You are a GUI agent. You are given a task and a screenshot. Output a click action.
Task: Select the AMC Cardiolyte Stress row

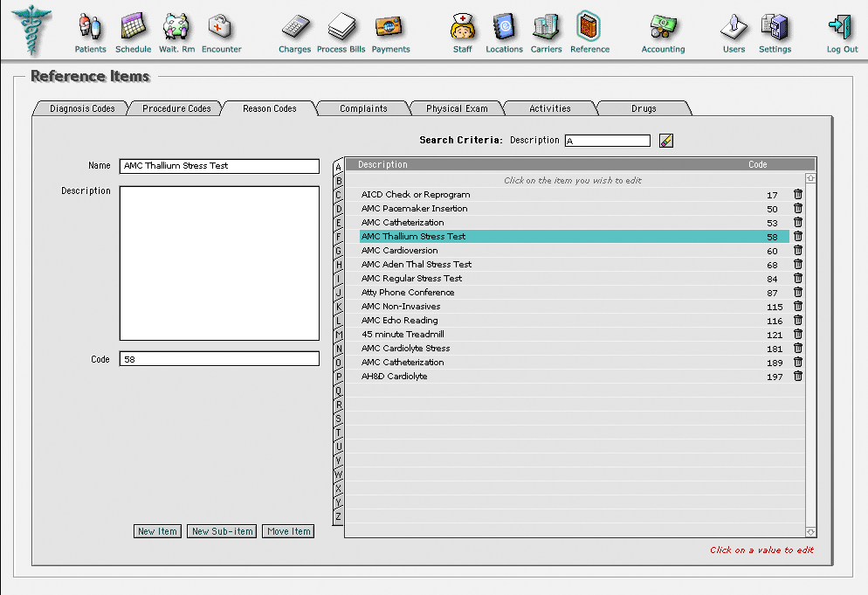point(574,348)
